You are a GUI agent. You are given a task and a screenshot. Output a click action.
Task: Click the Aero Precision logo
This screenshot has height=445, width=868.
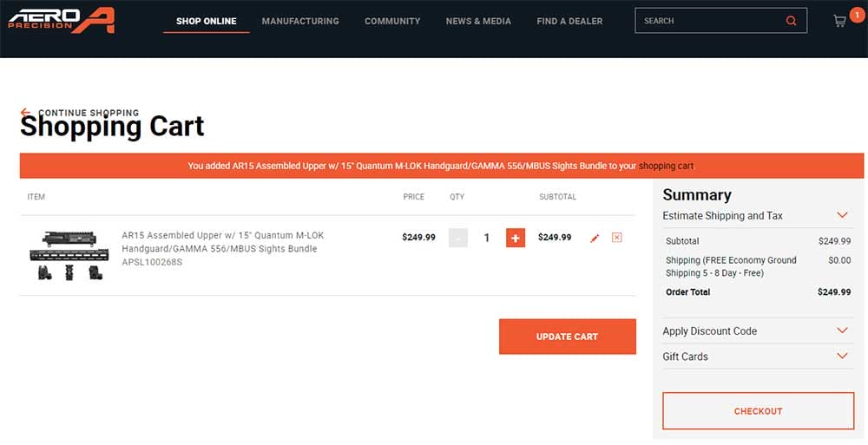62,21
